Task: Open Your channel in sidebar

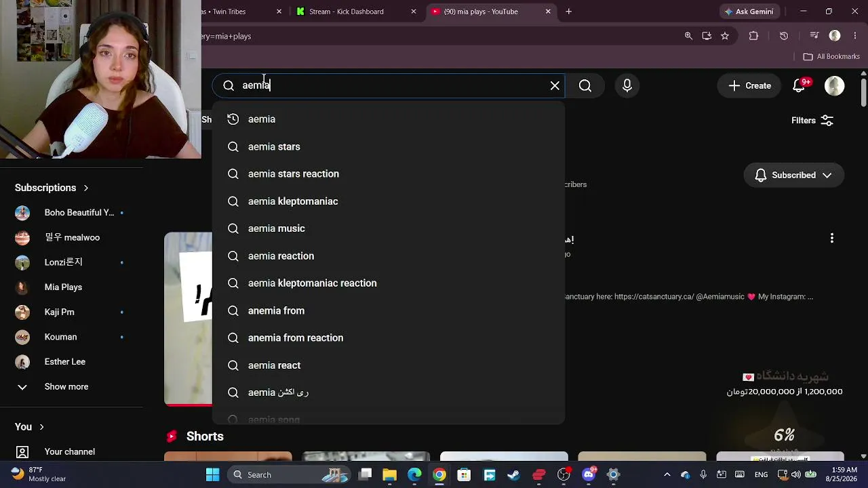Action: coord(70,451)
